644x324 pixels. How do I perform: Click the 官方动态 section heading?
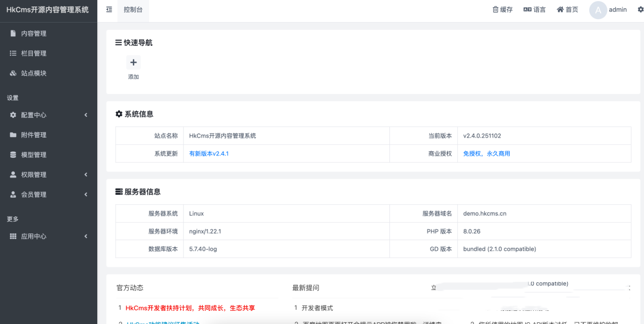pos(130,288)
